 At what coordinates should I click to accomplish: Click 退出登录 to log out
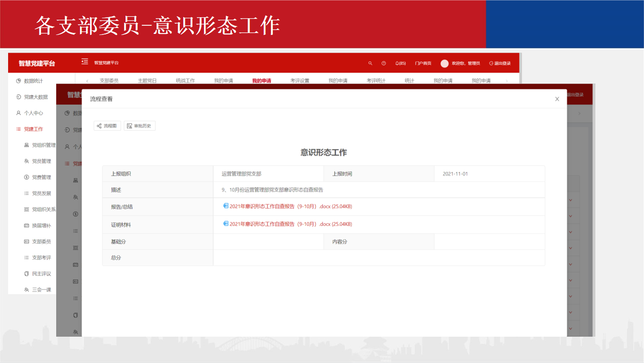point(500,63)
